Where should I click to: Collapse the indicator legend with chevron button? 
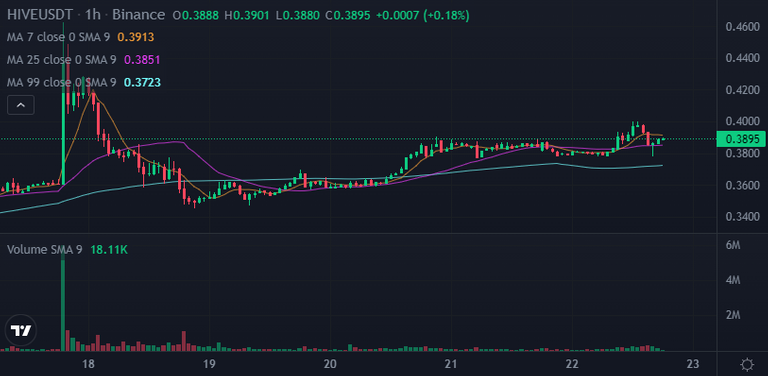[x=21, y=105]
